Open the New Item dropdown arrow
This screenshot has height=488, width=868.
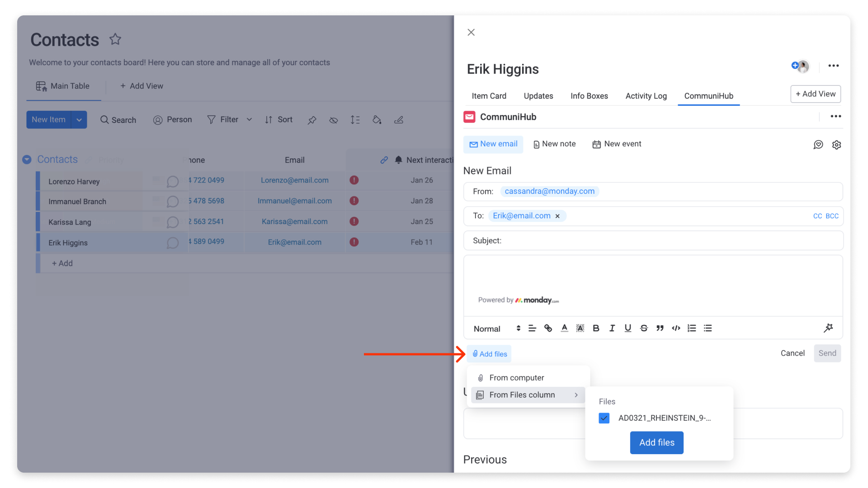click(x=79, y=120)
